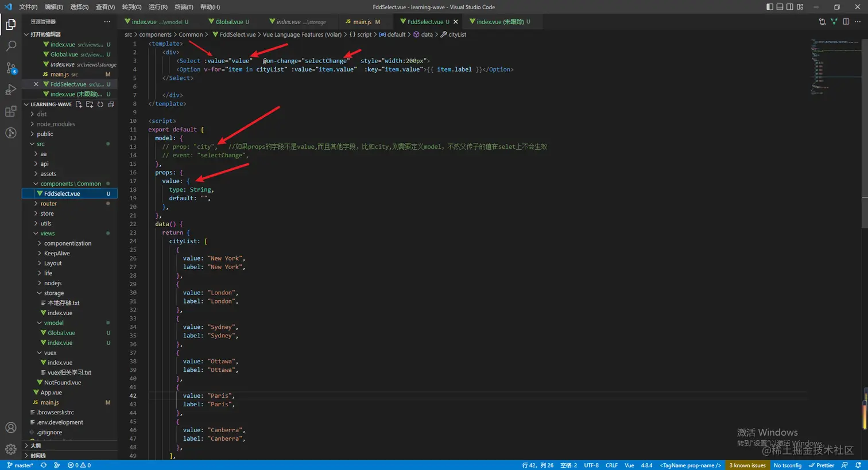868x470 pixels.
Task: Open 本地存储.txt in the storage folder
Action: coord(64,303)
